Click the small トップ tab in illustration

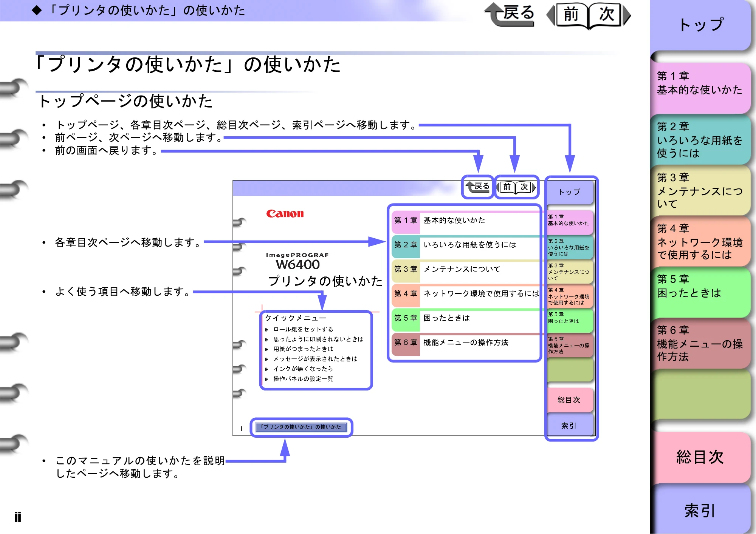570,192
